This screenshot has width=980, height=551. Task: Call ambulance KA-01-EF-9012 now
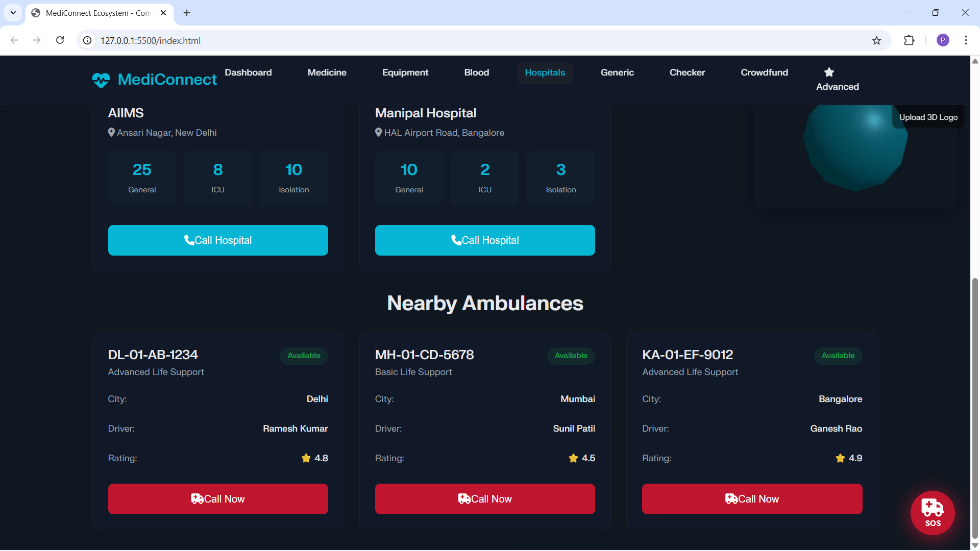coord(752,499)
